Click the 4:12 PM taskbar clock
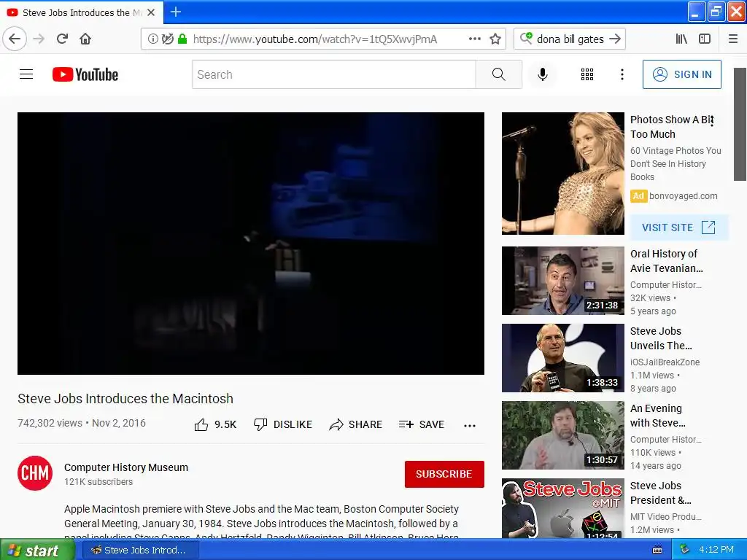 pyautogui.click(x=716, y=550)
